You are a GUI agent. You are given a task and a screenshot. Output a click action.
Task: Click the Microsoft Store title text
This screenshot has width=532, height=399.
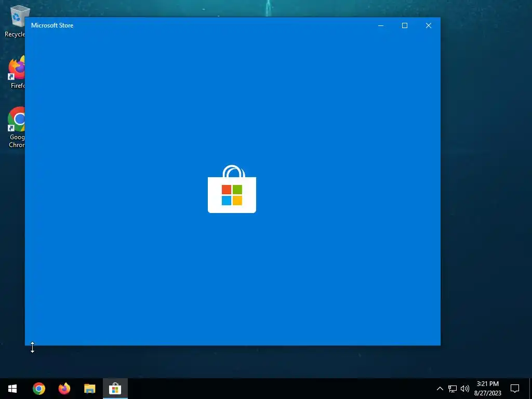click(52, 25)
